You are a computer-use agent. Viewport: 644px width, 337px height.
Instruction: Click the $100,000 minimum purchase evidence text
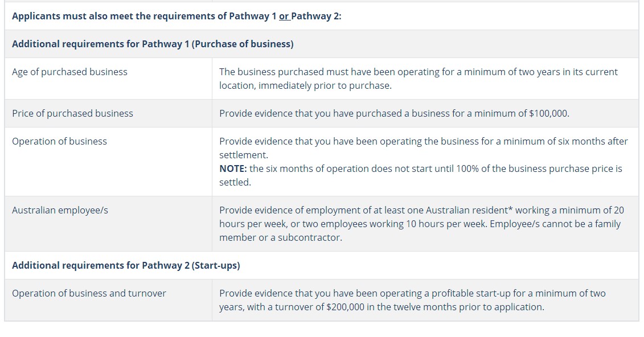[x=394, y=113]
